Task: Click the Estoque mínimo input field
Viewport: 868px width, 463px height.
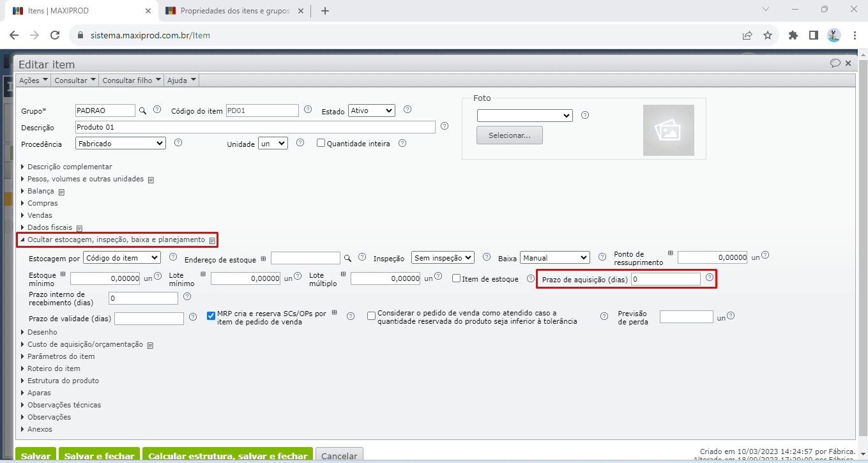Action: click(x=105, y=278)
